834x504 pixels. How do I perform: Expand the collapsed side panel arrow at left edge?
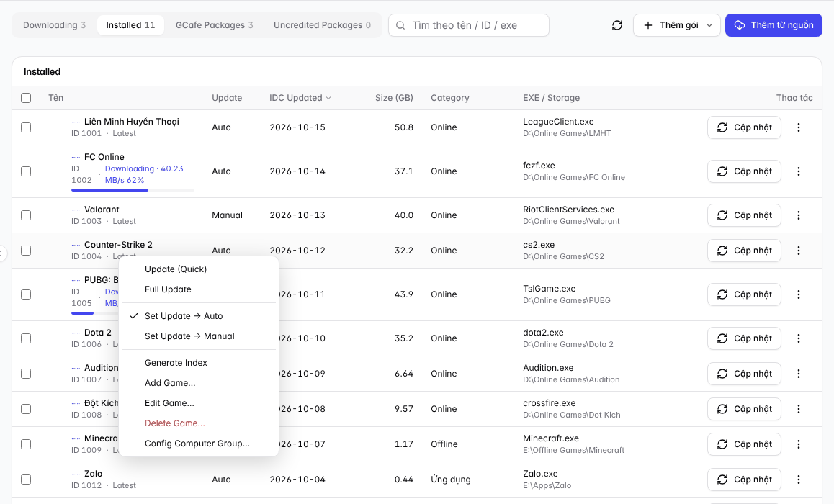tap(2, 253)
